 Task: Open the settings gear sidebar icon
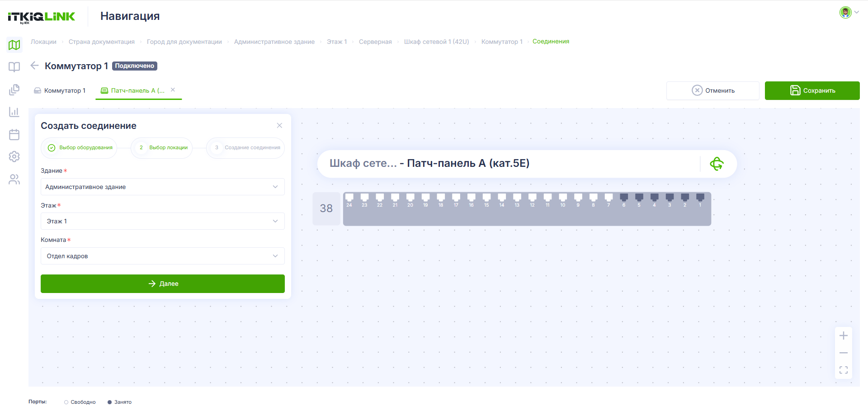[14, 156]
